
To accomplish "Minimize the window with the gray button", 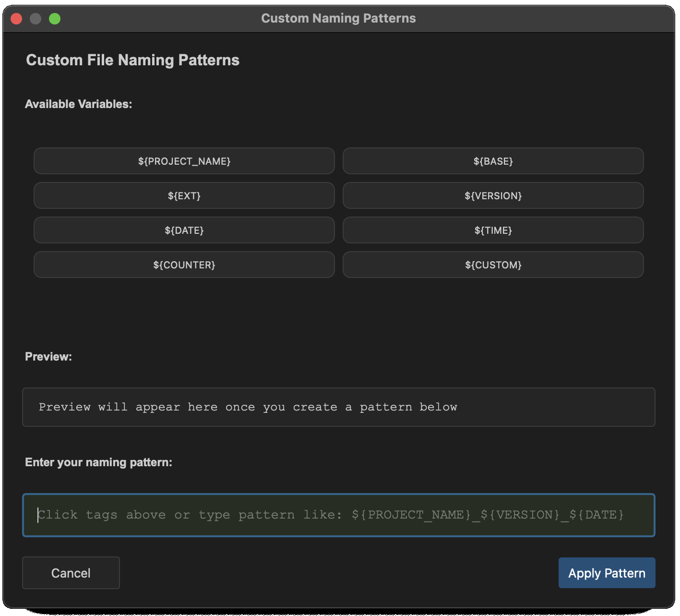I will pos(36,19).
